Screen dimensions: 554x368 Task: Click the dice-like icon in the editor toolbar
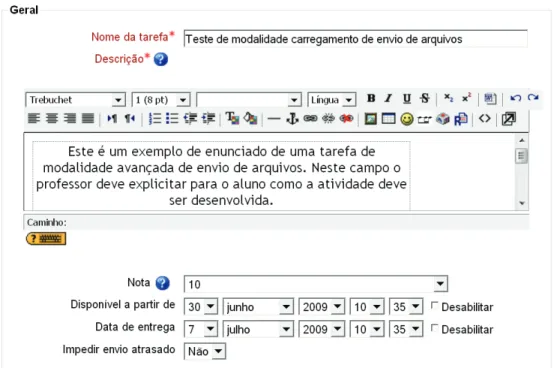click(x=443, y=119)
